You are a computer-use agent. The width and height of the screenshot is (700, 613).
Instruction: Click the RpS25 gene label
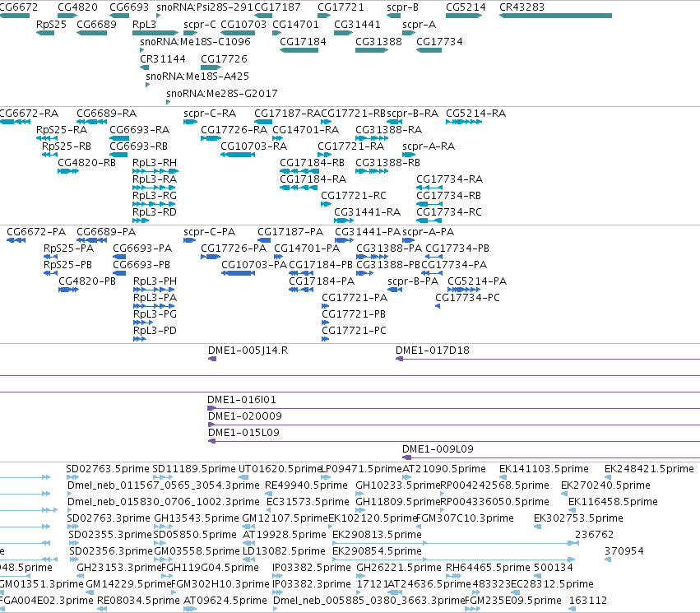tap(51, 24)
